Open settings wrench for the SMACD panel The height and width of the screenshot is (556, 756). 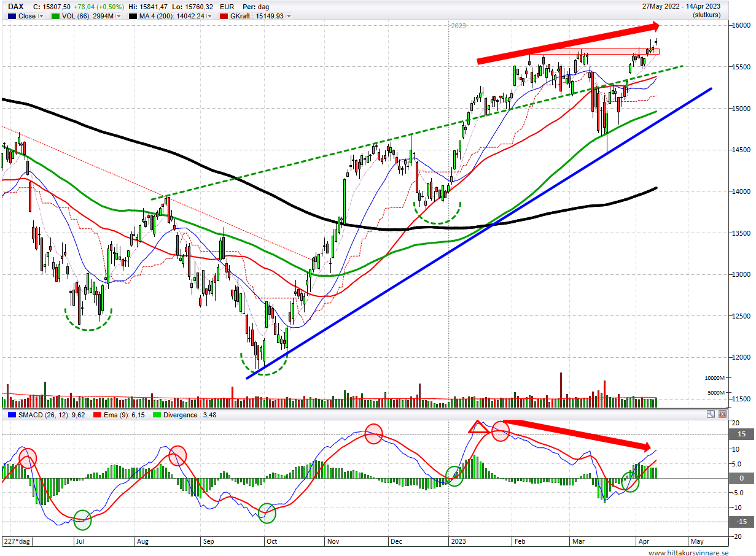711,414
